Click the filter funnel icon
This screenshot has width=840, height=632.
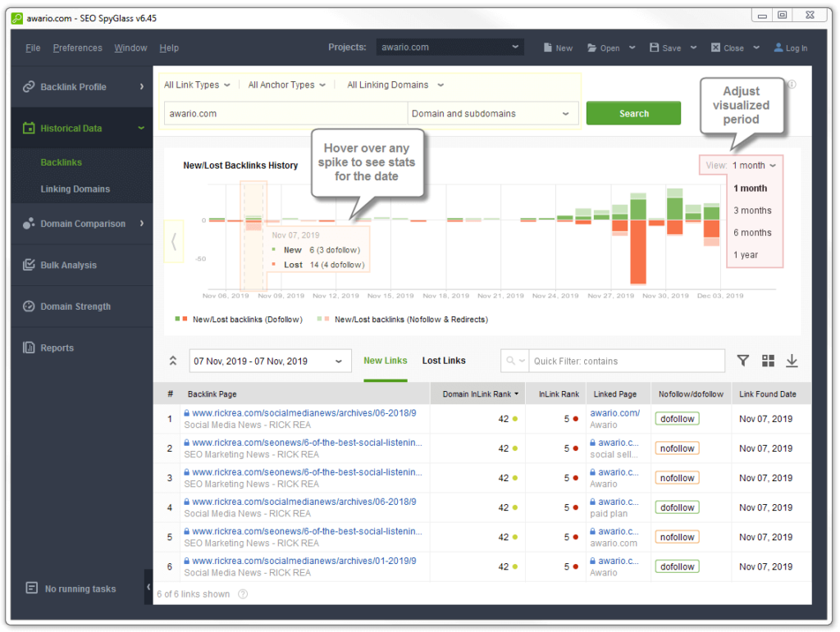point(743,361)
